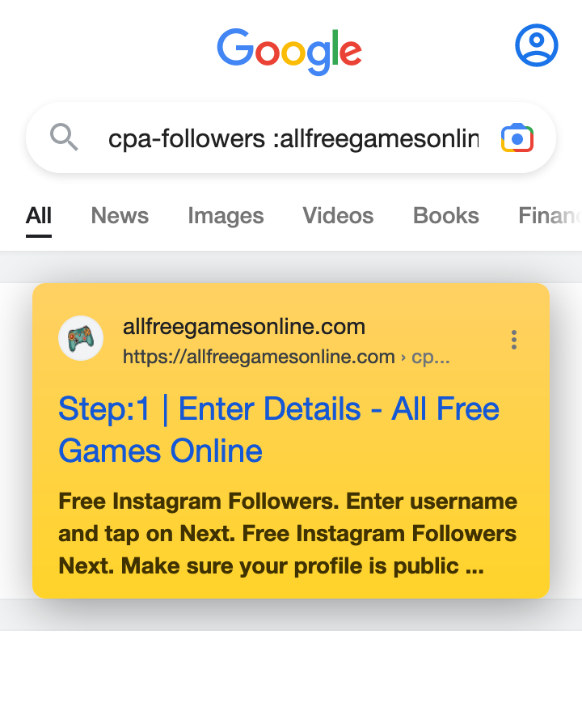The height and width of the screenshot is (728, 582).
Task: Click the truncated 'cp...' breadcrumb path
Action: pyautogui.click(x=431, y=357)
